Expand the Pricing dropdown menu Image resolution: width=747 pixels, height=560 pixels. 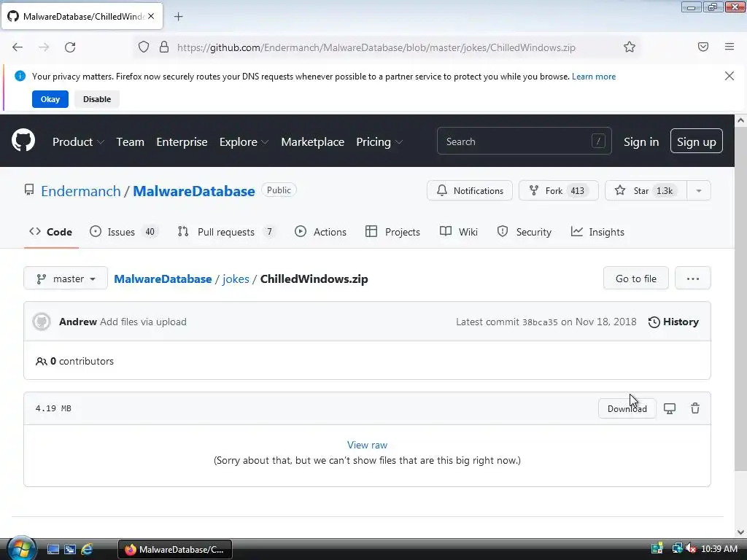379,142
